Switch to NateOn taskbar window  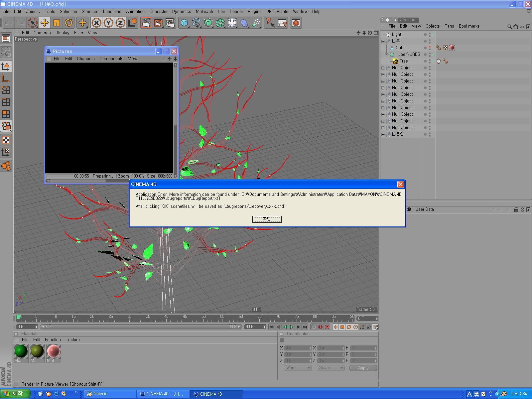click(110, 394)
